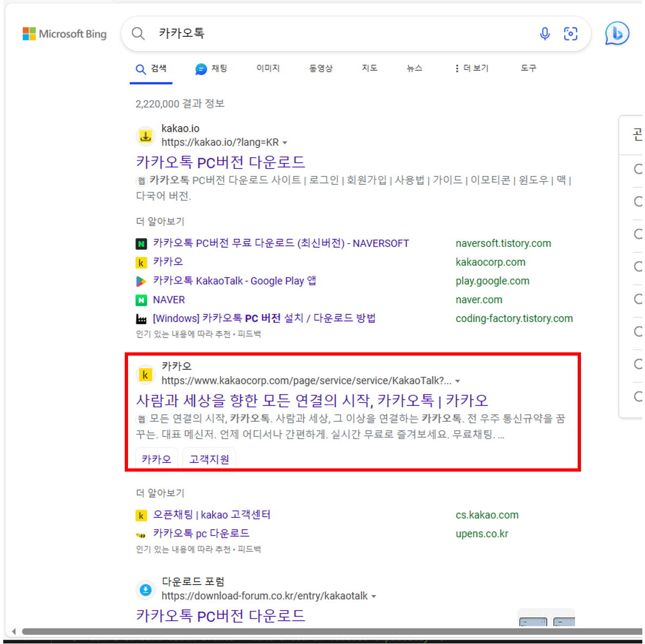The height and width of the screenshot is (644, 645).
Task: Click the 다운로드 포럼 blue download favicon
Action: (145, 590)
